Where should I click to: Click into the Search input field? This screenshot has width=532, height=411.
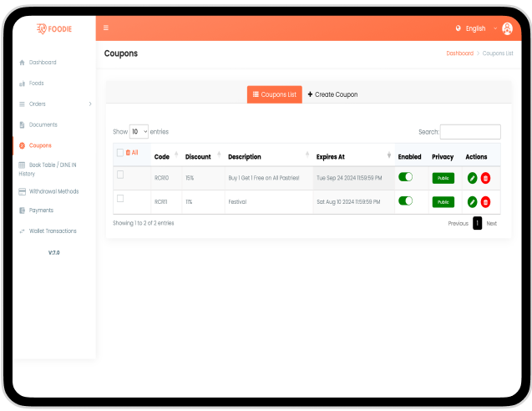470,132
